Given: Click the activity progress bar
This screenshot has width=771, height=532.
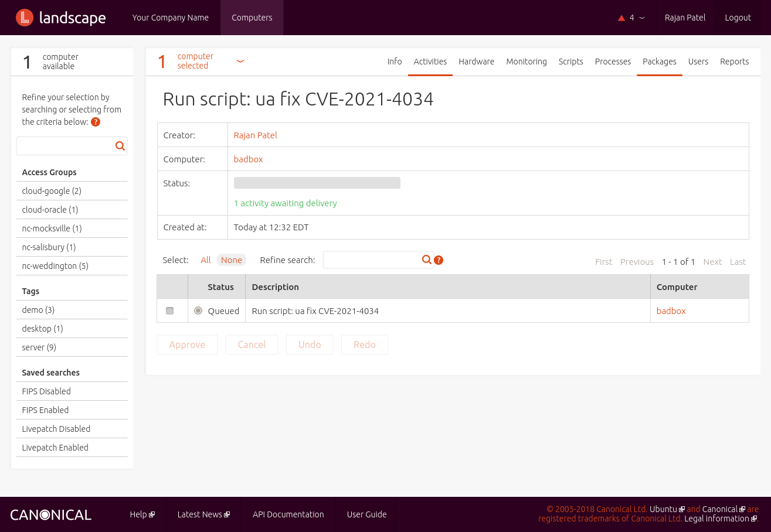Looking at the screenshot, I should point(317,183).
